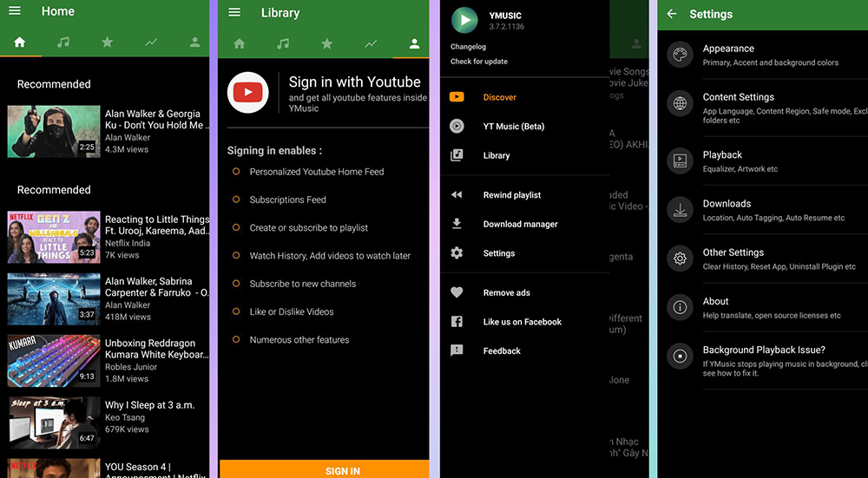Click the back arrow in Settings header
The height and width of the screenshot is (478, 868).
[671, 14]
